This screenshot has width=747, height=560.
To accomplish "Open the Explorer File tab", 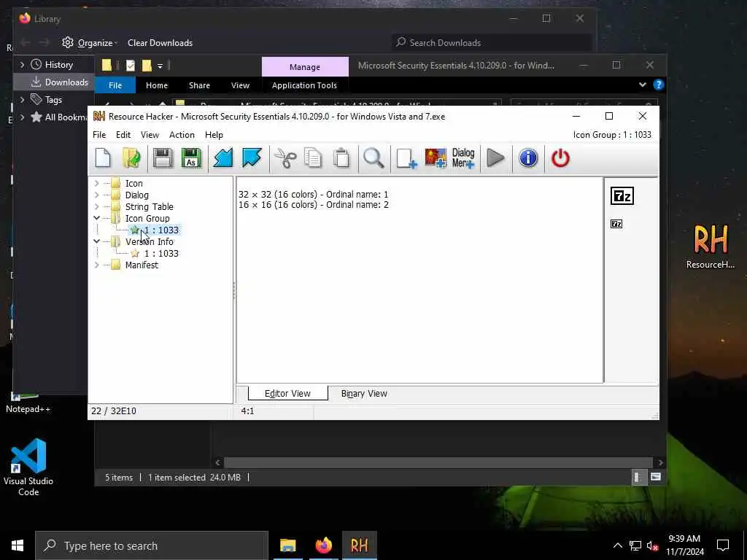I will pos(115,85).
